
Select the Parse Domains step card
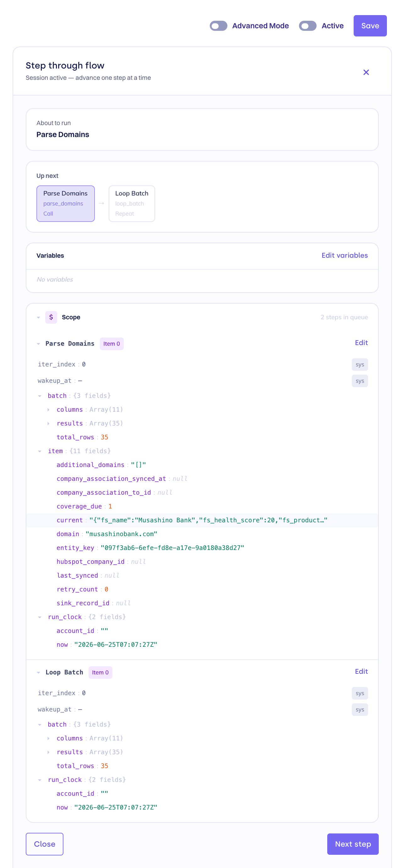tap(65, 204)
